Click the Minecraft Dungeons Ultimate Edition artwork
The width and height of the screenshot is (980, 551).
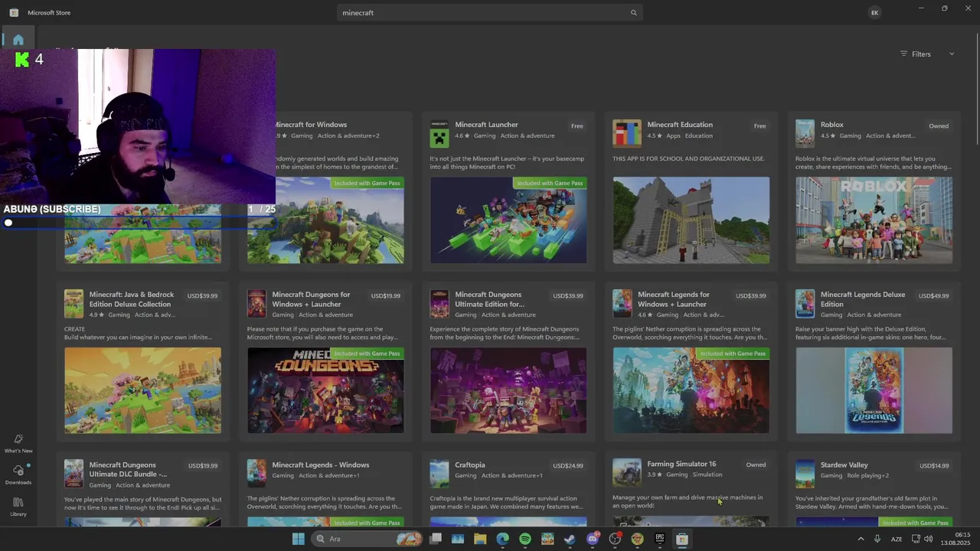508,390
